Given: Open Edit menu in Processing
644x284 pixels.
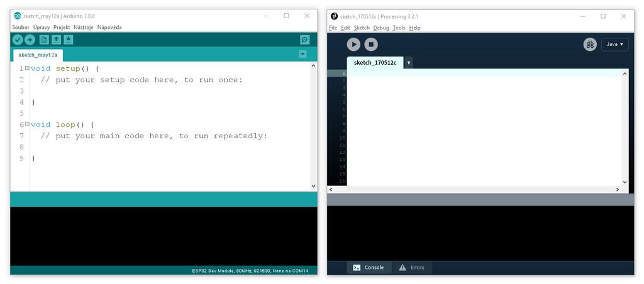Looking at the screenshot, I should [x=345, y=28].
